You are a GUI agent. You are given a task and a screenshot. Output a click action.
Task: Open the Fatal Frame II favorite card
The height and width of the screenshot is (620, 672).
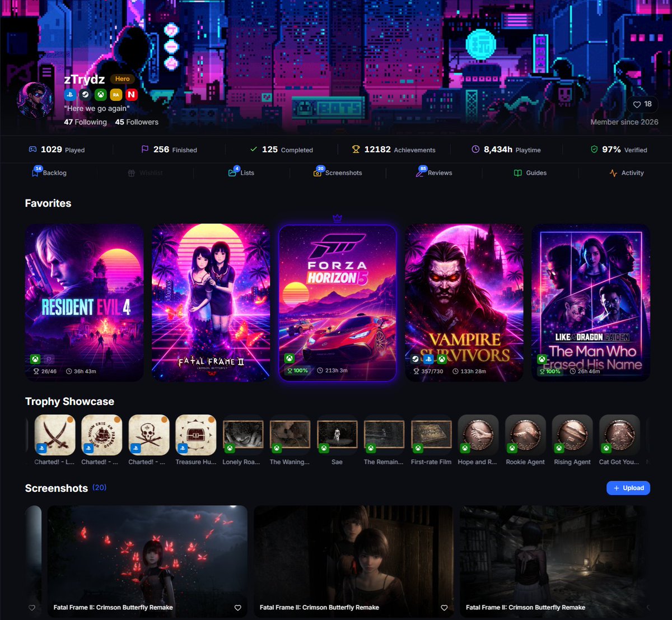pos(211,302)
